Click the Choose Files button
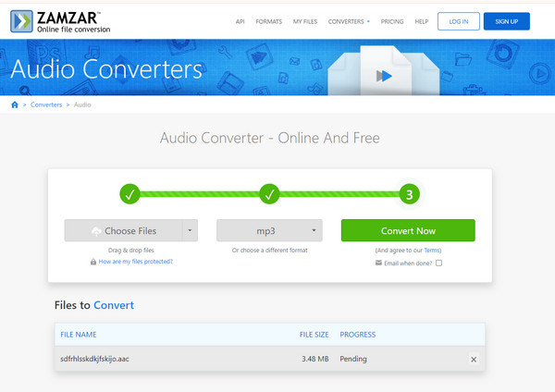555x392 pixels. point(124,230)
